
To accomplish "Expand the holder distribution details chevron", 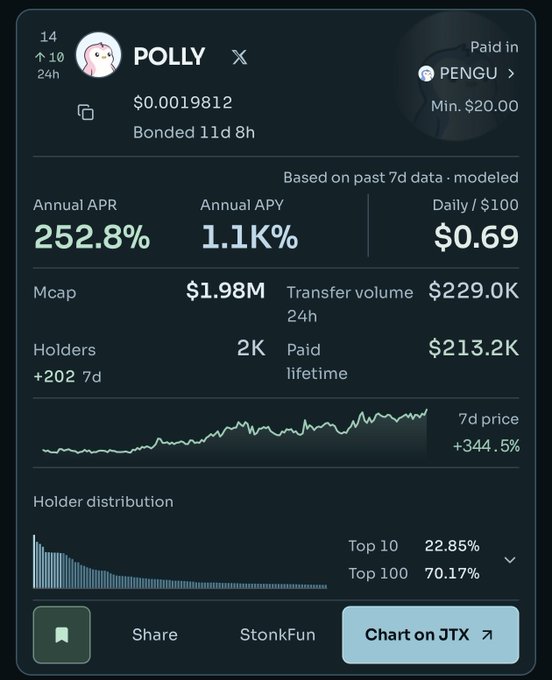I will click(x=510, y=560).
